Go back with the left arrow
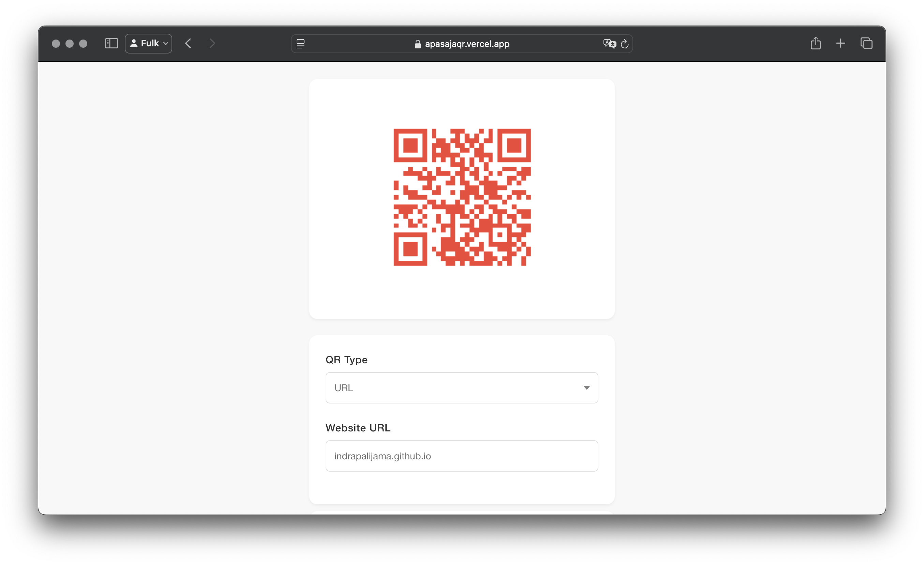 [x=188, y=44]
